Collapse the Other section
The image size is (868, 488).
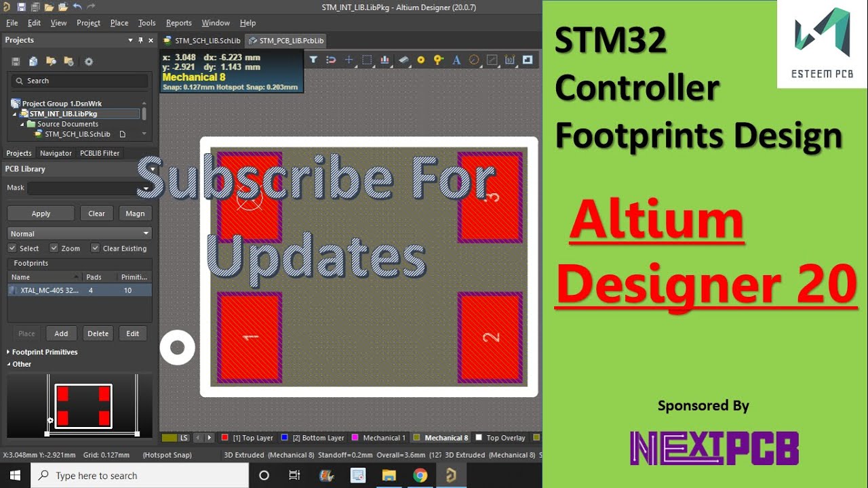pos(8,364)
